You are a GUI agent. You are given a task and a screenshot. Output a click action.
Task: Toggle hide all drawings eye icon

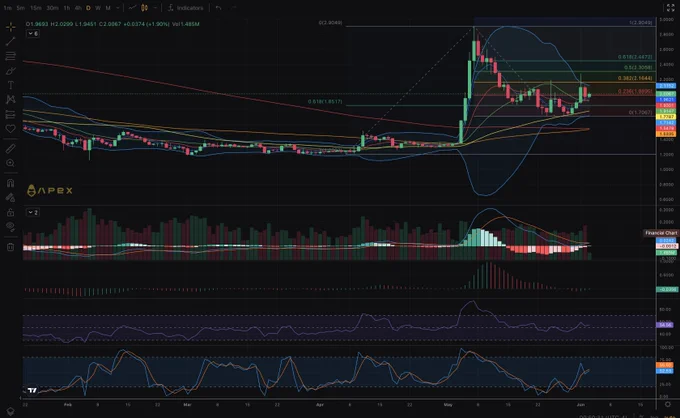click(x=11, y=226)
